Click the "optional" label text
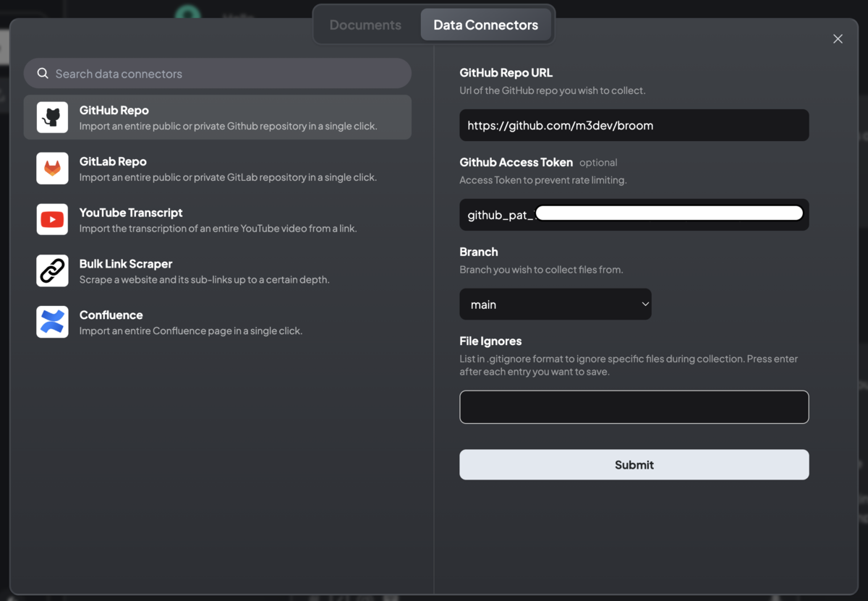Screen dimensions: 868x601 [598, 163]
